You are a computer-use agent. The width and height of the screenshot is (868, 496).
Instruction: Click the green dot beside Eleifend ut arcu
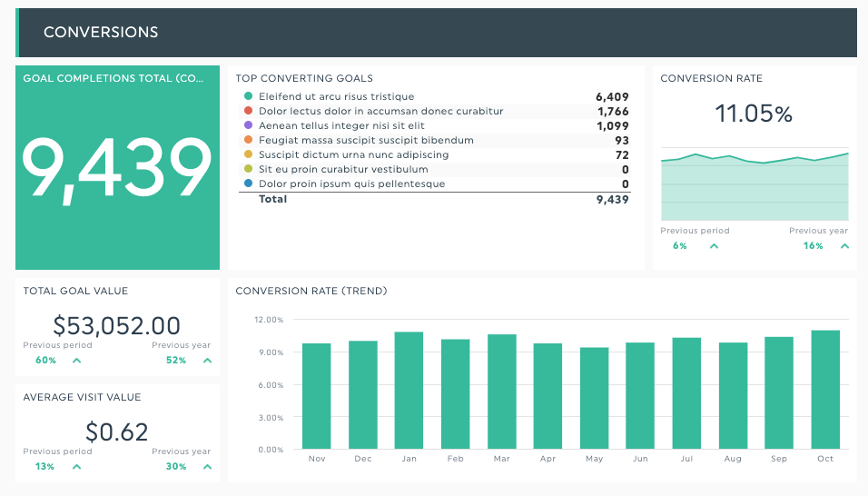[x=248, y=96]
